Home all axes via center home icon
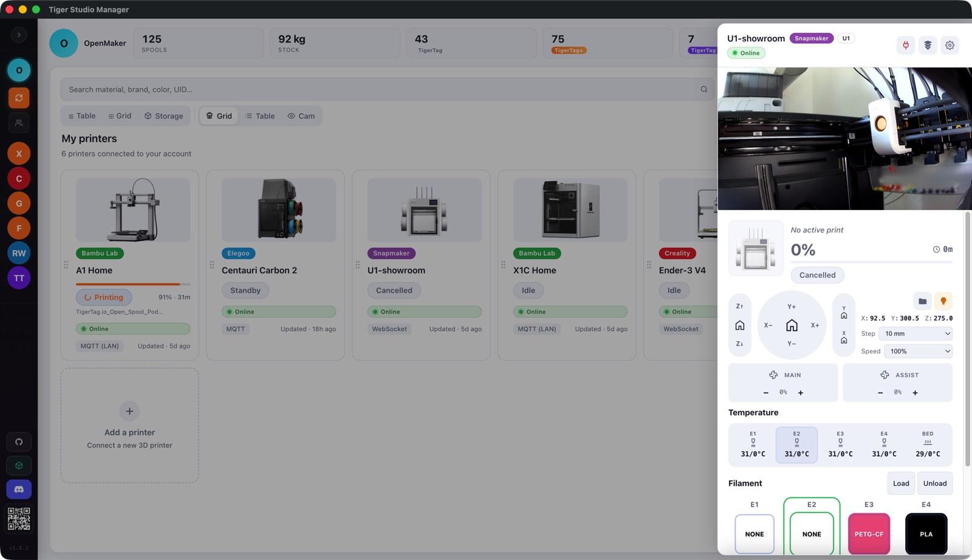This screenshot has height=560, width=972. click(792, 326)
